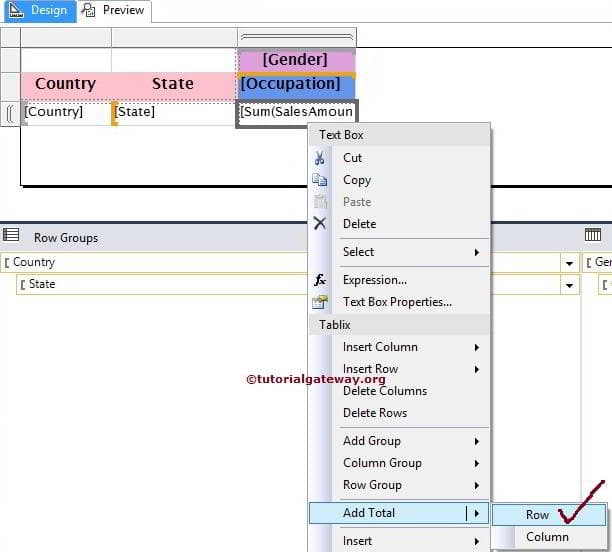Expand the Insert Row submenu
Viewport: 612px width, 552px height.
[399, 369]
